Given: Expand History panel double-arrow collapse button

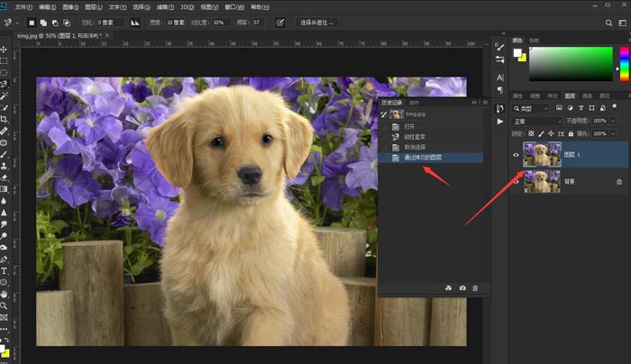Looking at the screenshot, I should tap(474, 103).
